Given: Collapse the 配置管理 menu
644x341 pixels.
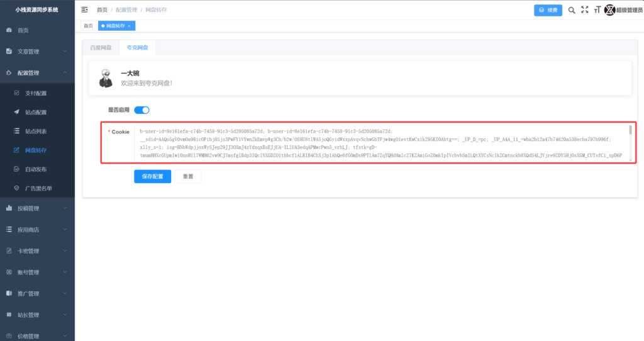Looking at the screenshot, I should (x=37, y=73).
